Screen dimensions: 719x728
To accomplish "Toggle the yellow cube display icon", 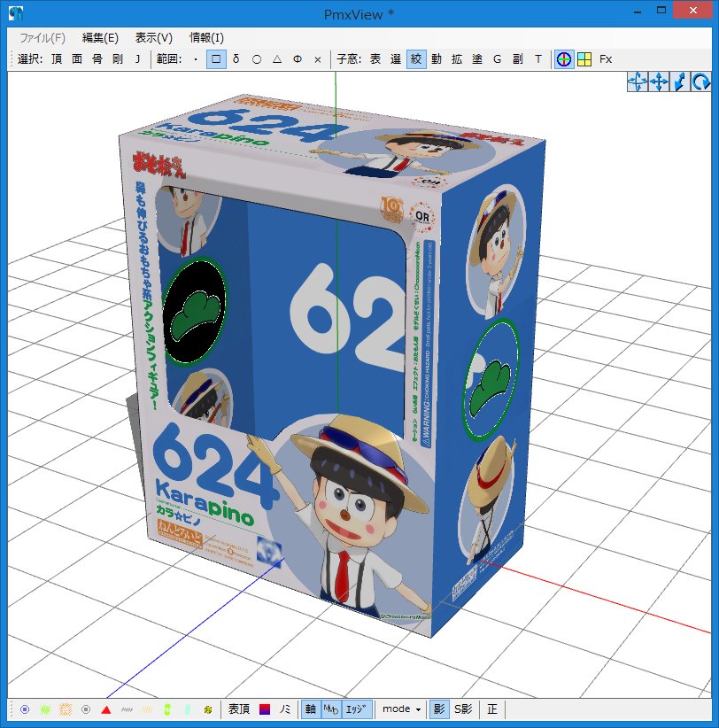I will [208, 709].
